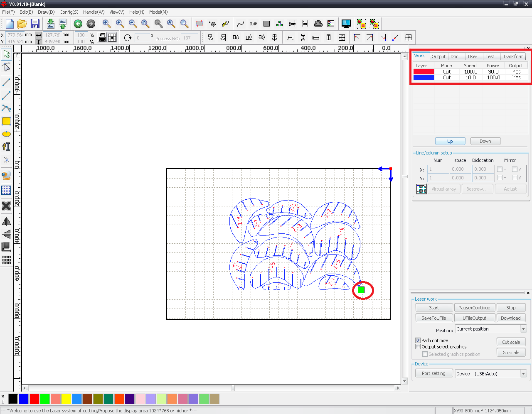Image resolution: width=532 pixels, height=414 pixels.
Task: Click the Download button
Action: point(511,318)
